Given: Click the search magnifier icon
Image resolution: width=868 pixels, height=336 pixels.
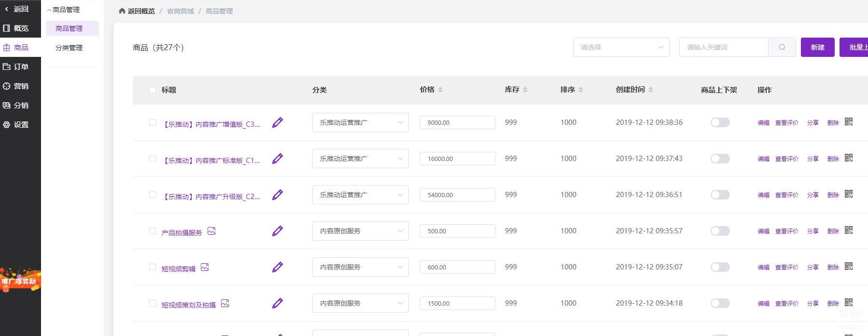Looking at the screenshot, I should 782,47.
